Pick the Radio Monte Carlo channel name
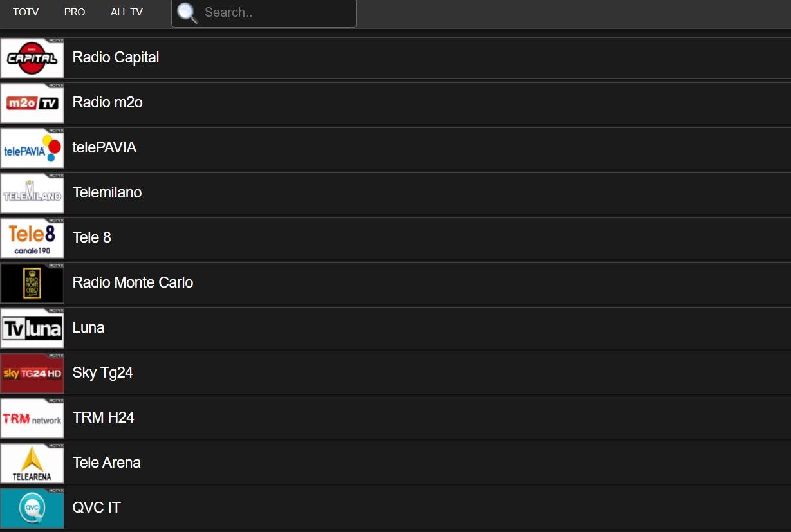Viewport: 791px width, 532px height. pyautogui.click(x=133, y=282)
